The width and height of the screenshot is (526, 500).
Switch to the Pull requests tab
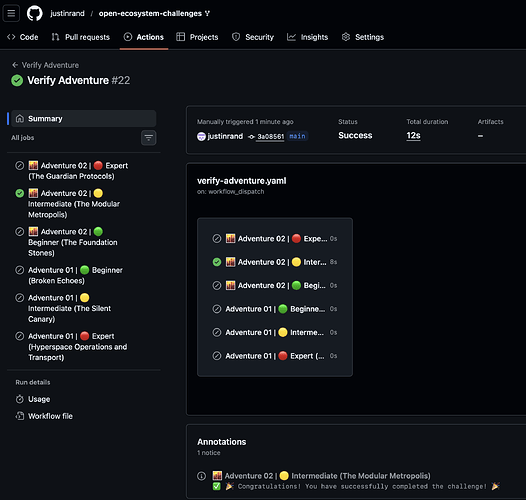tap(81, 37)
